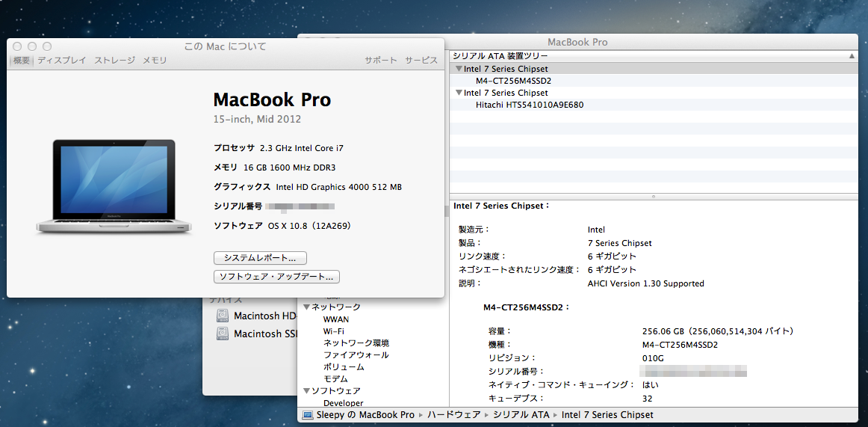
Task: Click the computer icon in the path bar
Action: [308, 415]
